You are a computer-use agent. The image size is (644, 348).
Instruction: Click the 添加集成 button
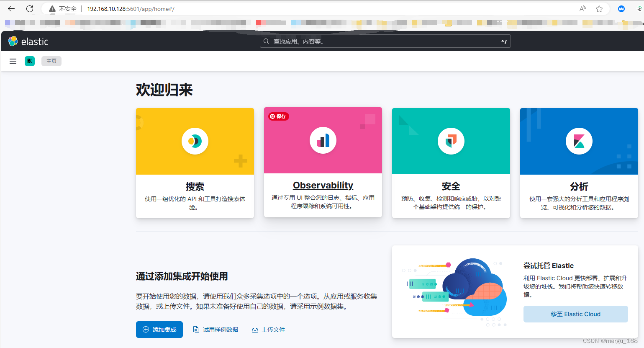159,330
